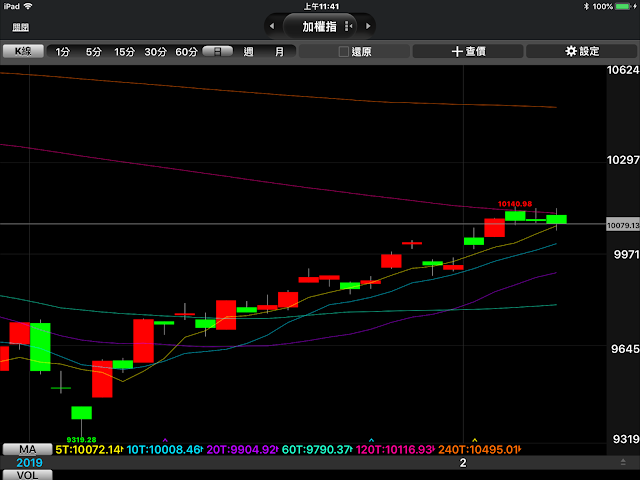Select 5T moving average value 10072.14
The image size is (640, 480).
[89, 450]
